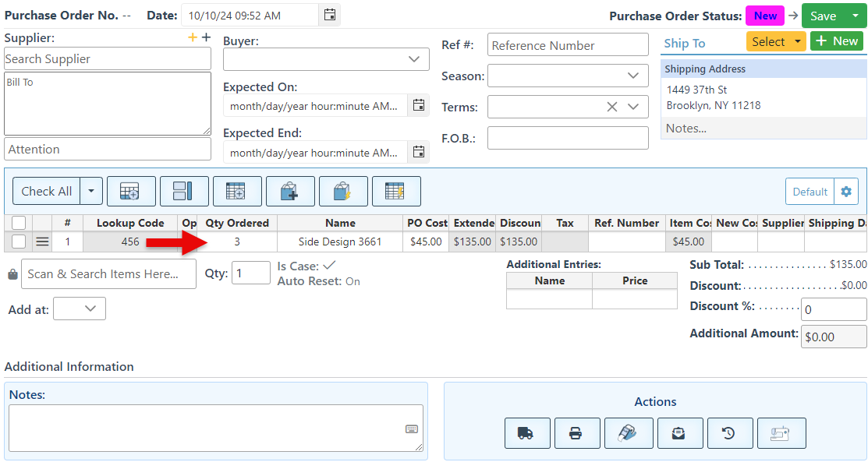
Task: Click the Check All button
Action: [x=47, y=191]
